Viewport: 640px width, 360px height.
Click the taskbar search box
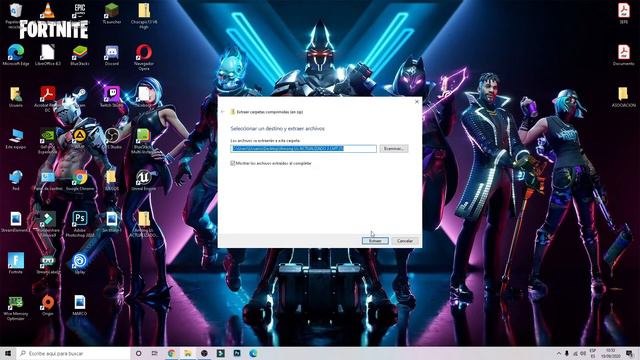tap(73, 353)
